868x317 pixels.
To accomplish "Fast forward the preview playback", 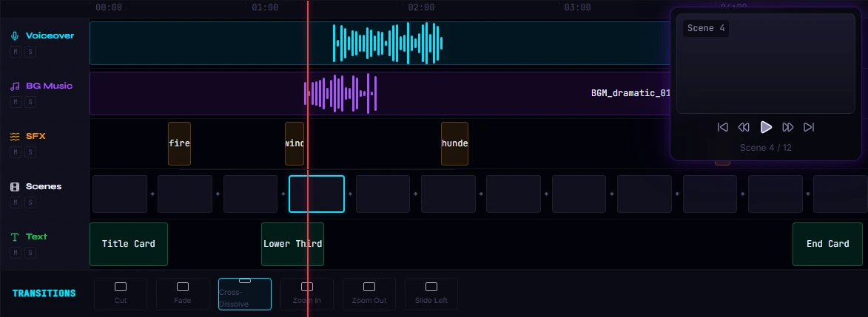I will tap(788, 127).
